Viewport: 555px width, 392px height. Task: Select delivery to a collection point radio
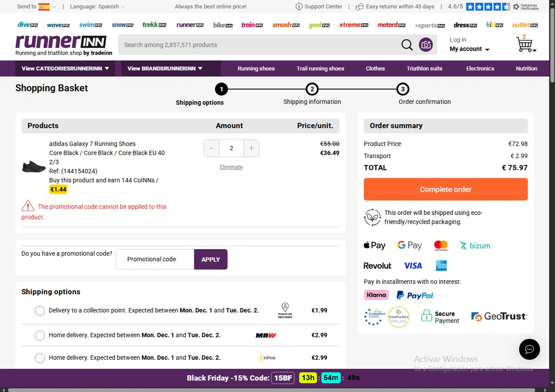(x=40, y=311)
